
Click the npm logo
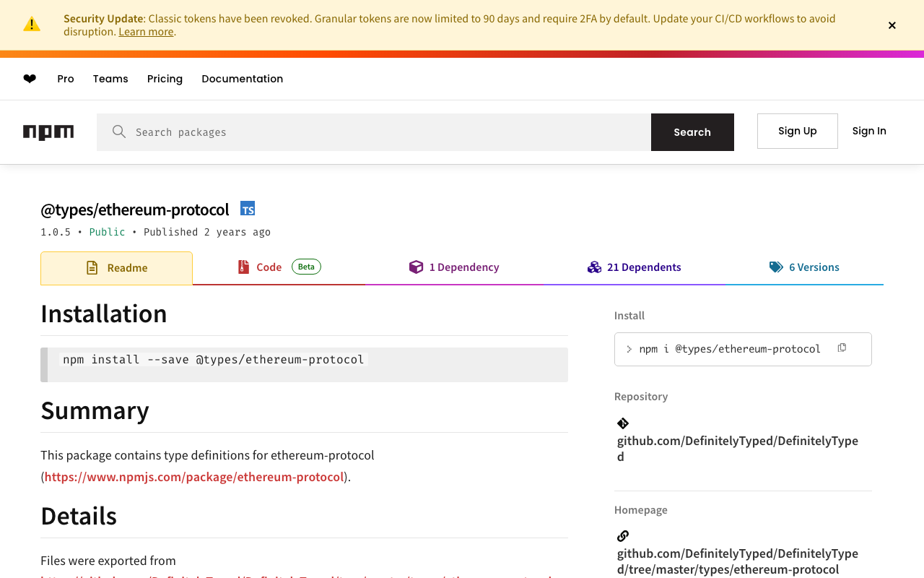click(48, 132)
